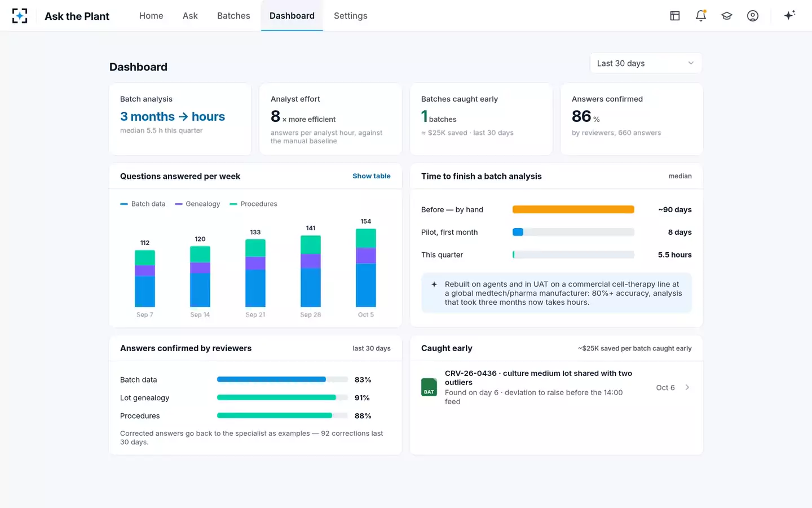Click the Procedures 88% progress bar
The height and width of the screenshot is (508, 812).
283,415
